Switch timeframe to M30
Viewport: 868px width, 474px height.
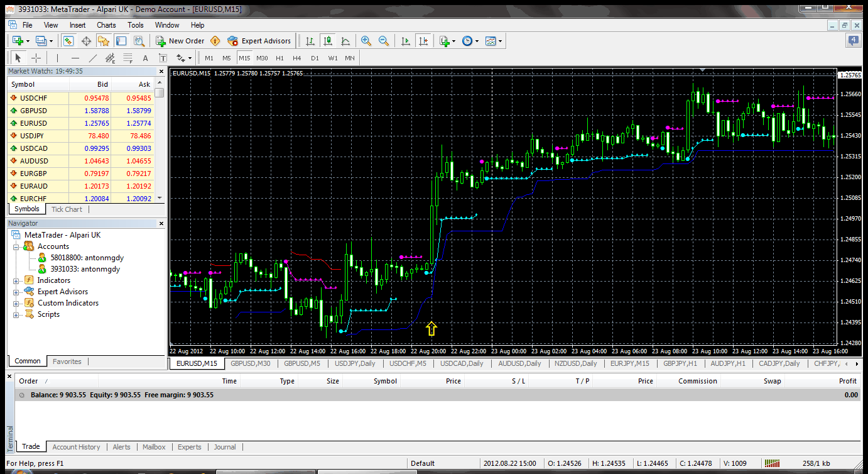[262, 58]
